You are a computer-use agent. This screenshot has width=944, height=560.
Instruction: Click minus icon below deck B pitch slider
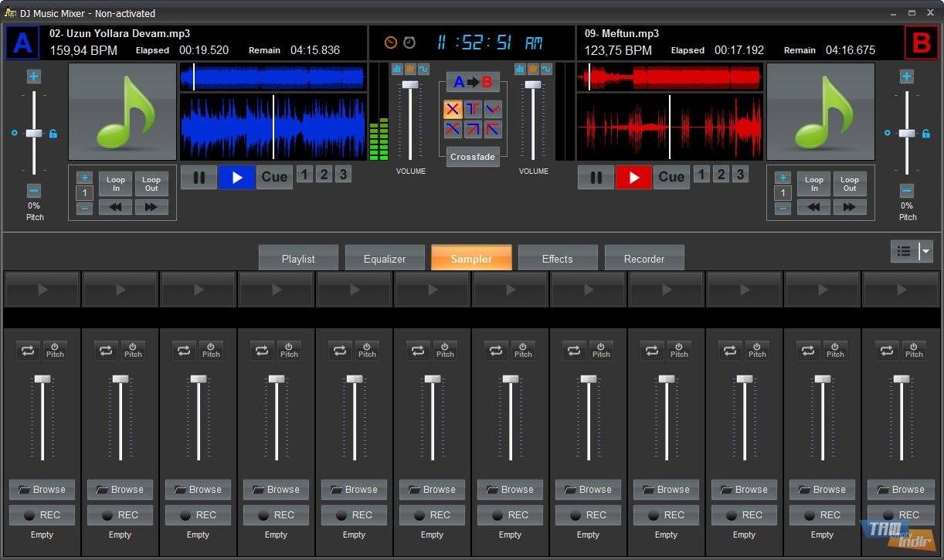tap(907, 191)
